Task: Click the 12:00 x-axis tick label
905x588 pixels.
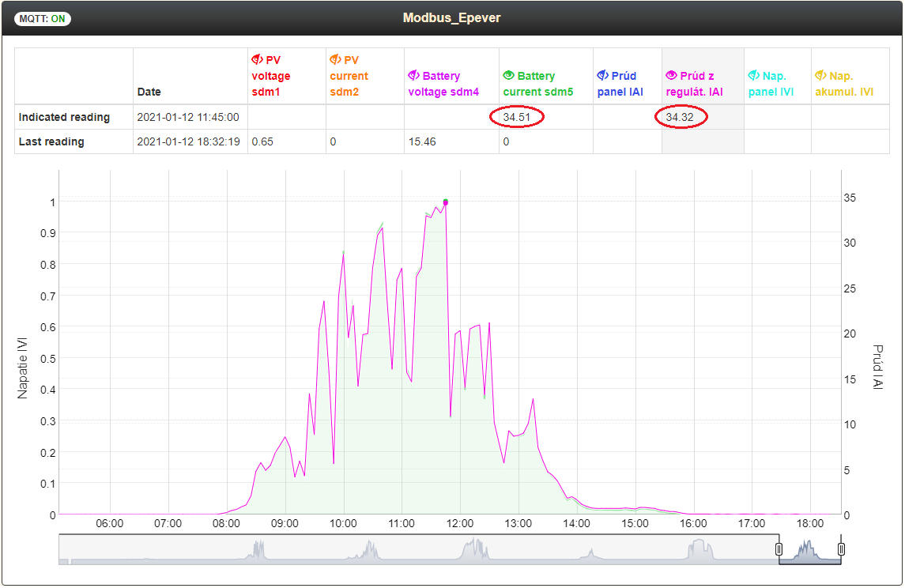Action: click(x=459, y=523)
